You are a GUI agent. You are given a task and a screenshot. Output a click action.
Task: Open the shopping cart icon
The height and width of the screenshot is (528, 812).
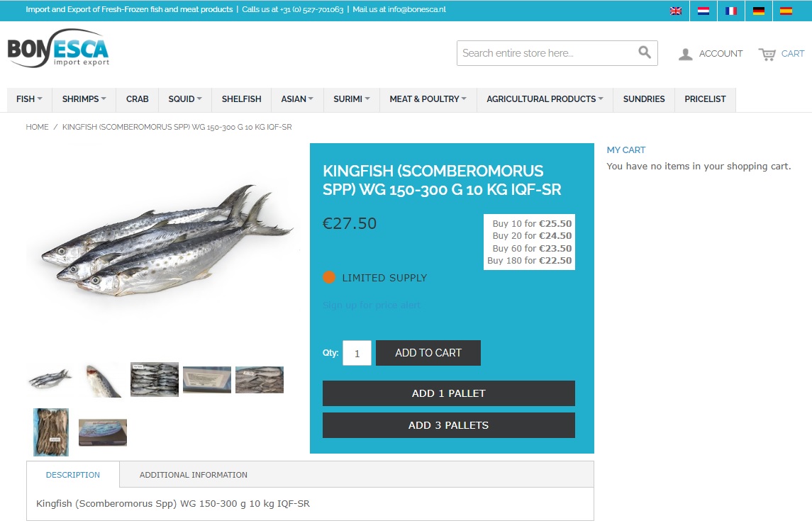767,54
